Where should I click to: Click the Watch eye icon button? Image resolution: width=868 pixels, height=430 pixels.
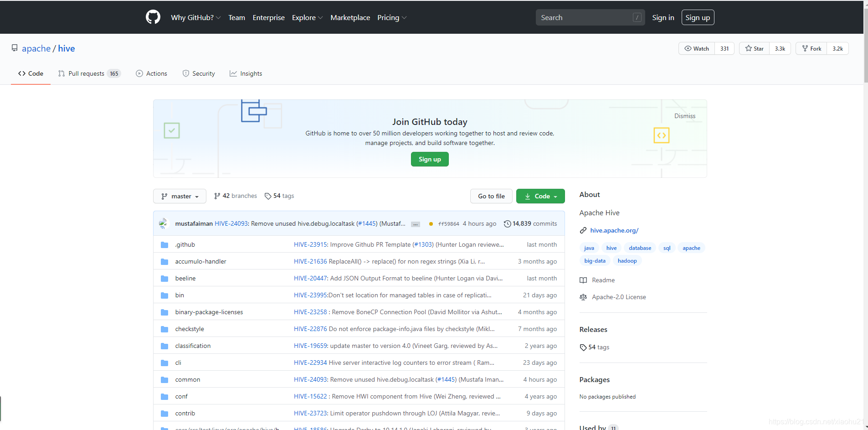(697, 48)
